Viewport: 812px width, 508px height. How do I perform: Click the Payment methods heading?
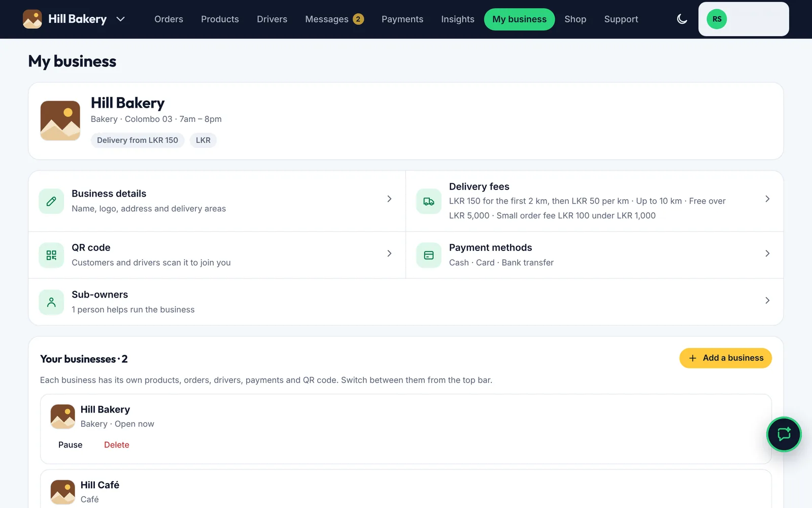point(490,247)
